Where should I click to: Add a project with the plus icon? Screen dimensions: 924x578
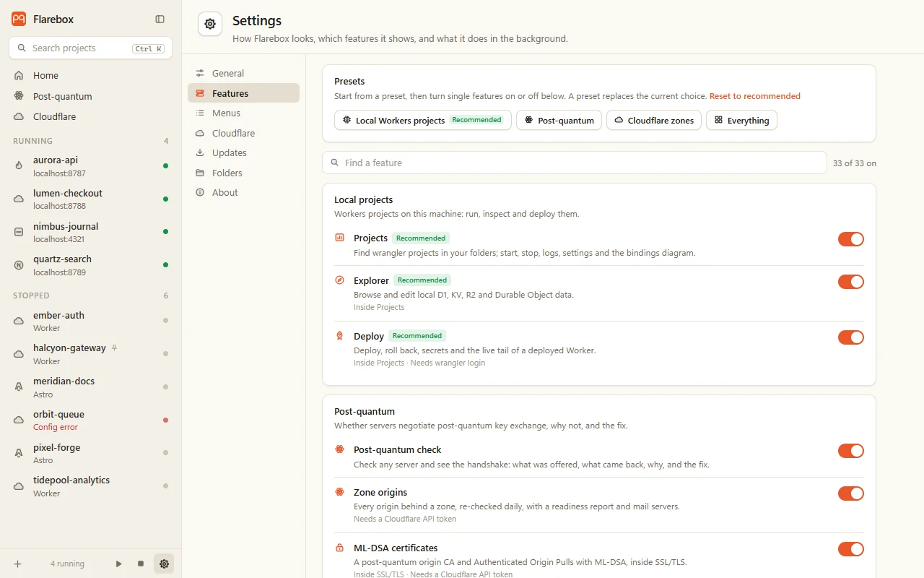18,564
